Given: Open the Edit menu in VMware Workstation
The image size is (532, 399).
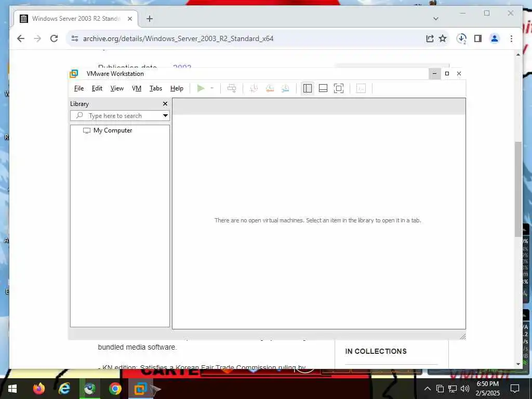Looking at the screenshot, I should (97, 88).
